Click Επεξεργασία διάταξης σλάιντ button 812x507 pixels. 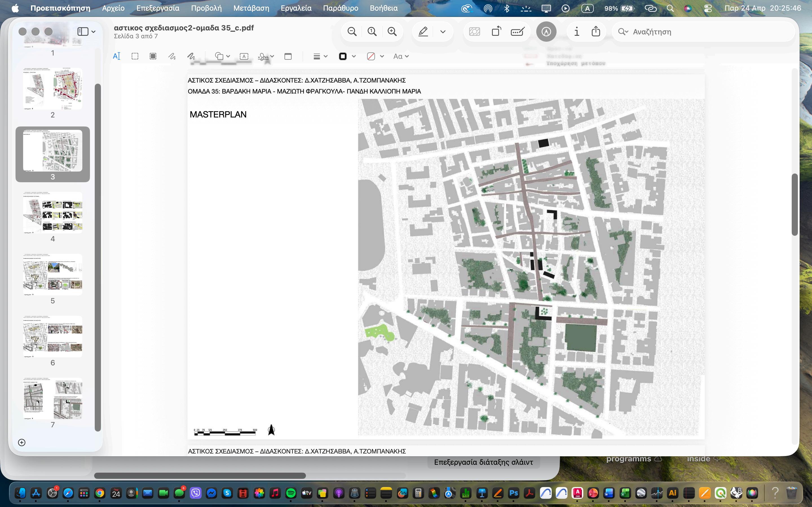(483, 462)
